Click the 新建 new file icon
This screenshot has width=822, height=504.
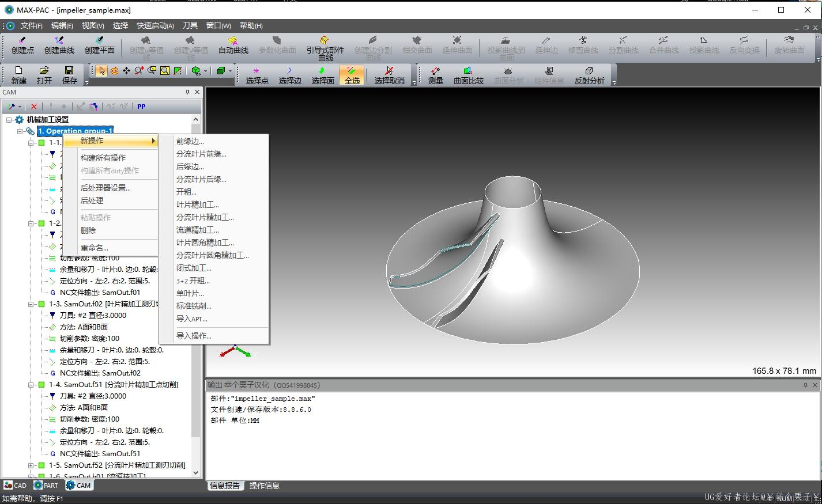pyautogui.click(x=19, y=75)
